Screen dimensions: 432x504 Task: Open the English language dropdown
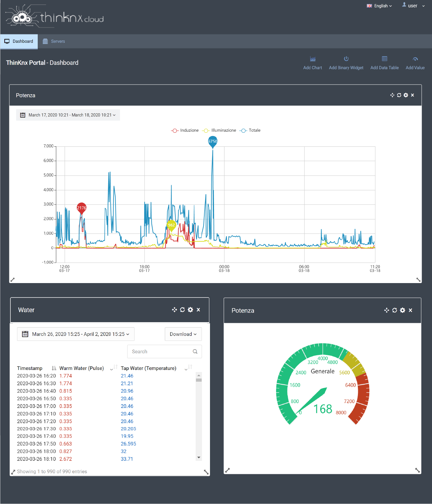pos(379,6)
